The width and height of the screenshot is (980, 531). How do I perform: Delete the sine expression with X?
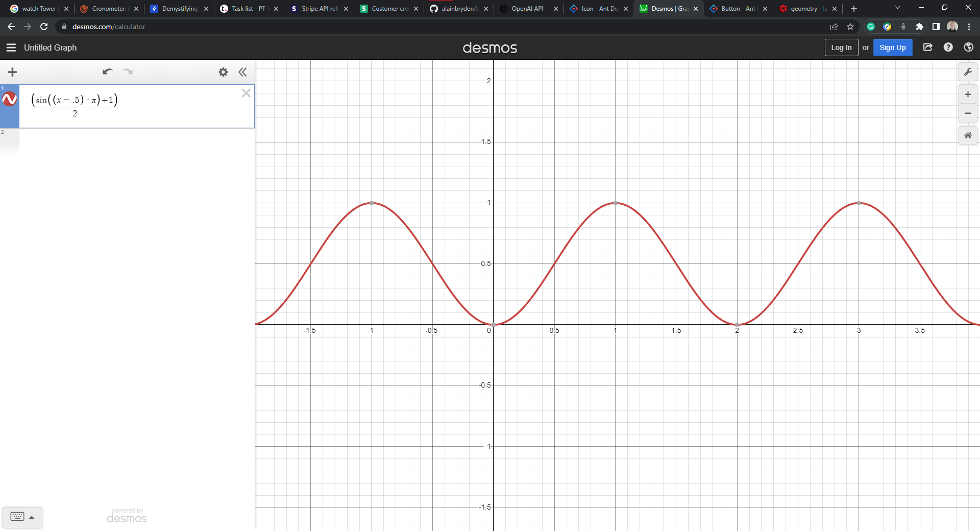click(246, 93)
